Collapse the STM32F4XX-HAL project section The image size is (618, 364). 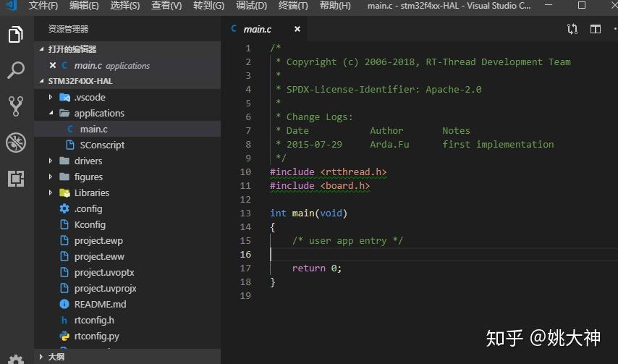(41, 81)
